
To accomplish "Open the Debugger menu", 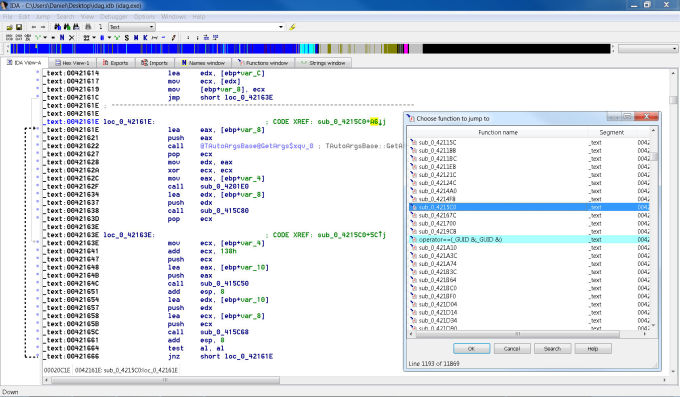I will [x=114, y=16].
